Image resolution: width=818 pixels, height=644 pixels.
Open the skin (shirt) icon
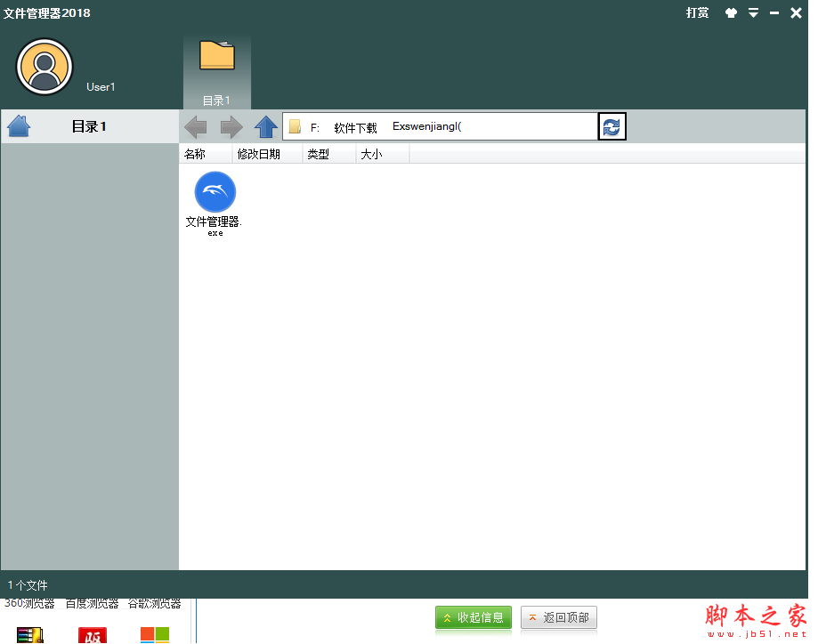(731, 13)
